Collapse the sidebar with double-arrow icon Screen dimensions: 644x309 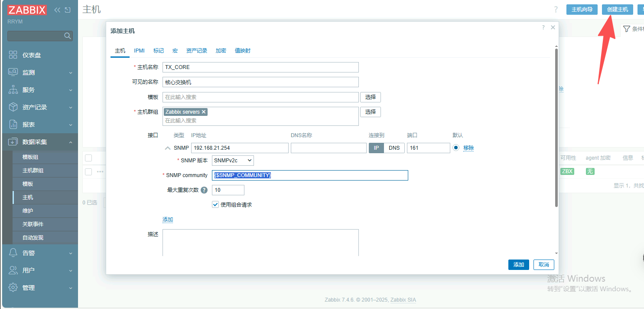click(57, 10)
